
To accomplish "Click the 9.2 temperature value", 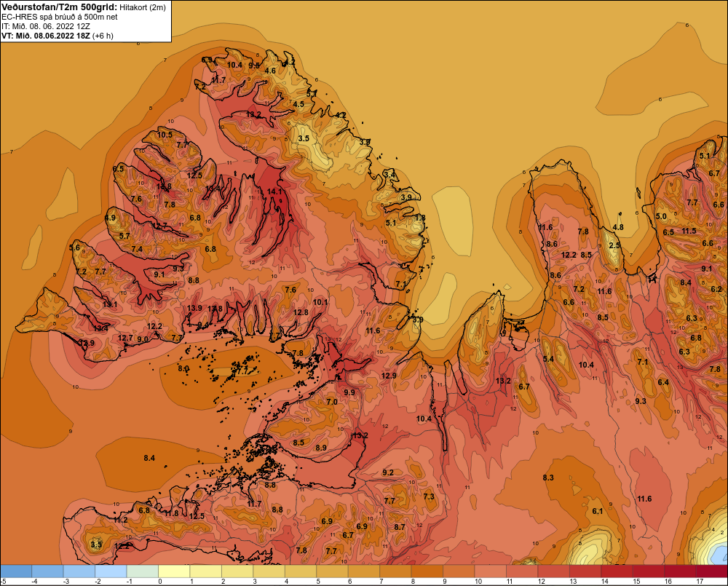I will [388, 472].
